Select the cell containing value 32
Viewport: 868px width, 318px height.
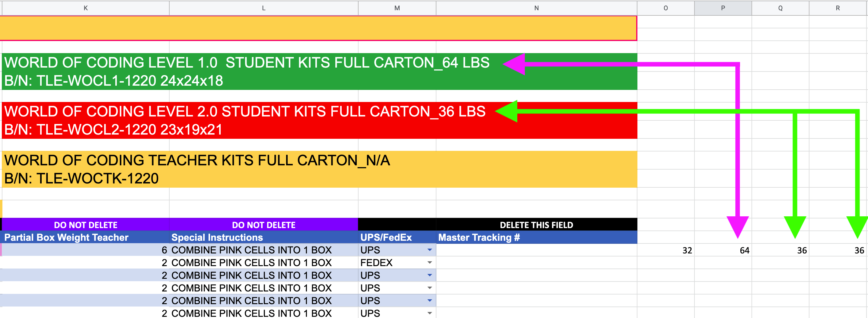pos(665,250)
